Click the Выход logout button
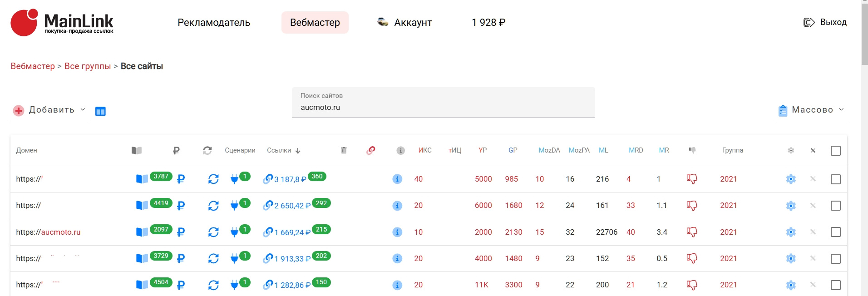The image size is (868, 296). pos(825,22)
